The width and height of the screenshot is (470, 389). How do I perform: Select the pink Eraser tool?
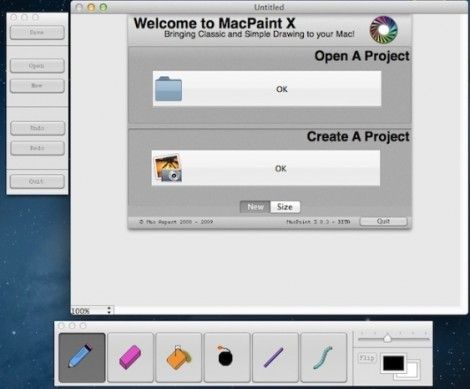(x=130, y=357)
